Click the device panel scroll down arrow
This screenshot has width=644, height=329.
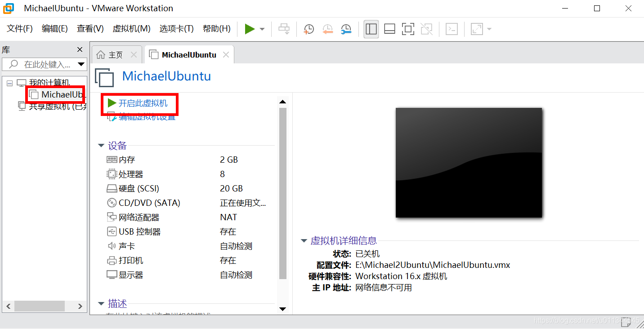point(283,309)
